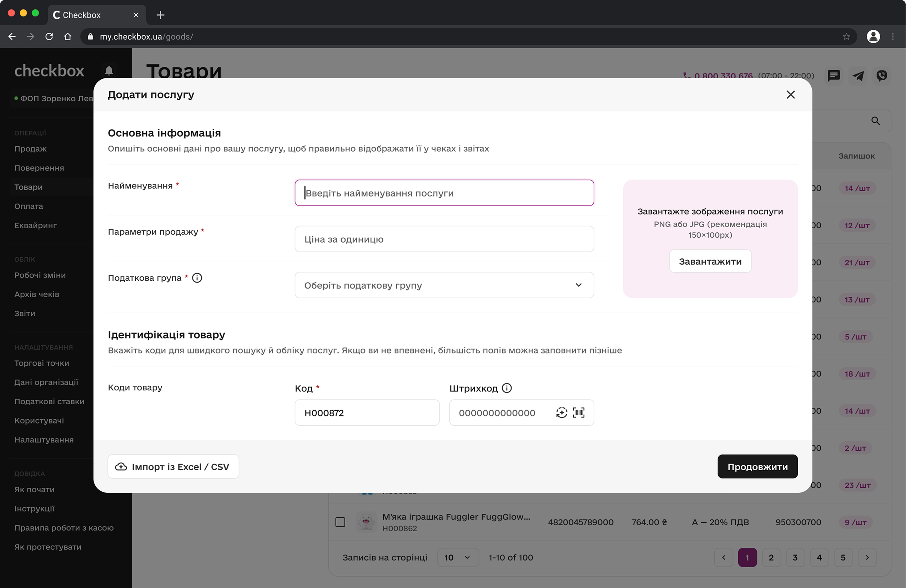Open Торгові точки settings
This screenshot has width=906, height=588.
click(x=42, y=363)
